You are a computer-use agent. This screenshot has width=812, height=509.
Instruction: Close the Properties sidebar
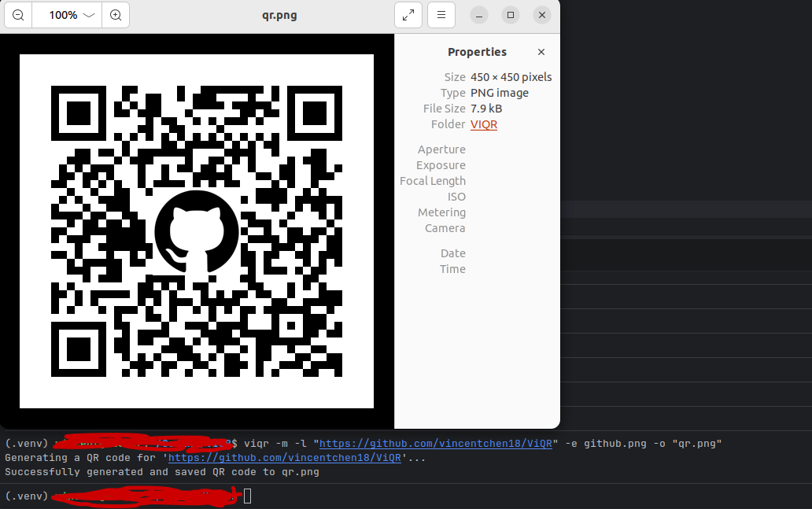541,52
